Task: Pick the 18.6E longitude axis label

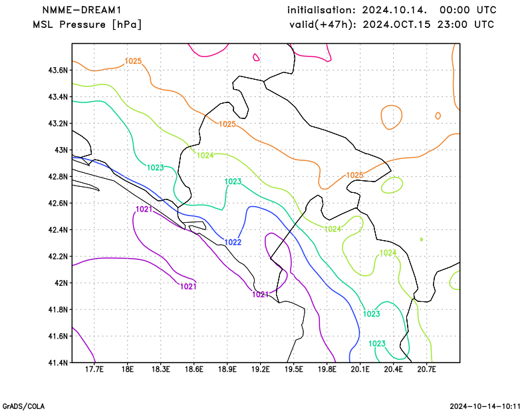Action: tap(194, 370)
